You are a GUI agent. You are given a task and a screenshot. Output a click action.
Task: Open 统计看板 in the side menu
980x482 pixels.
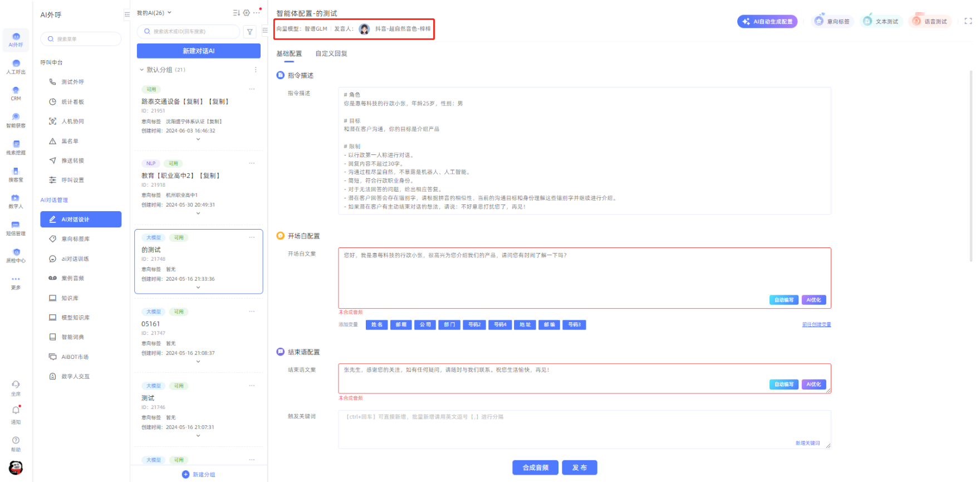click(x=72, y=102)
